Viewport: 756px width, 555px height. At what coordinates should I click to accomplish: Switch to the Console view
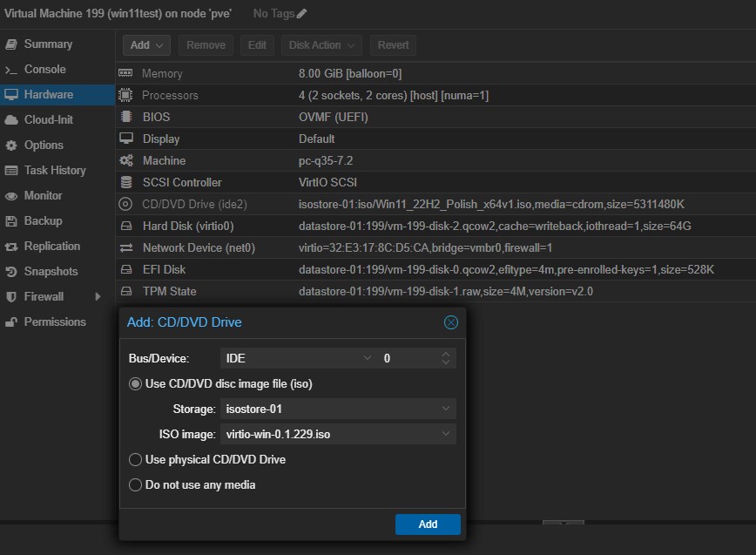tap(44, 69)
